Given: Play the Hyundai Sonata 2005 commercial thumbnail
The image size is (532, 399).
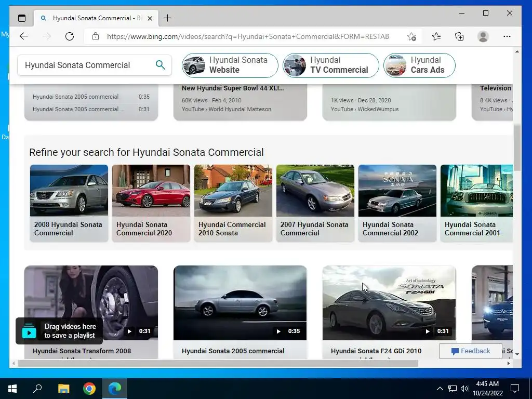Looking at the screenshot, I should tap(240, 303).
